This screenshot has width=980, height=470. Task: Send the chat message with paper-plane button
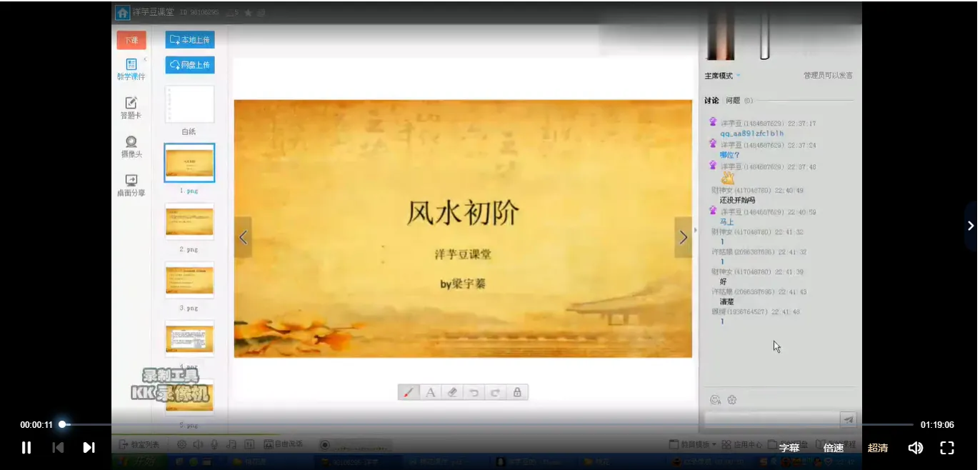[x=848, y=420]
